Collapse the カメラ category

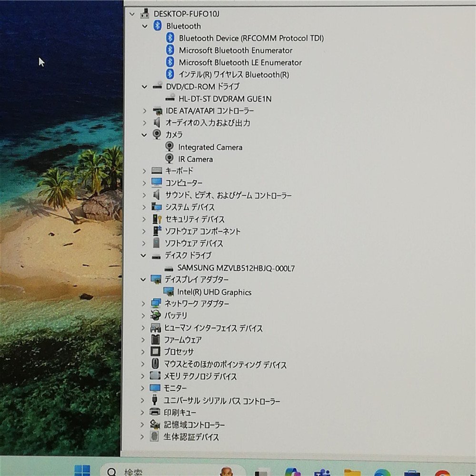click(x=144, y=135)
